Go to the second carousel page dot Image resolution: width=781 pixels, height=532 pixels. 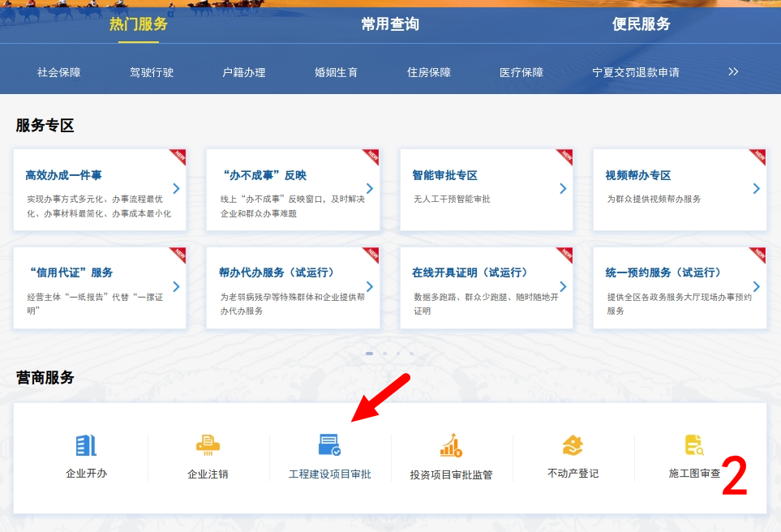point(384,354)
